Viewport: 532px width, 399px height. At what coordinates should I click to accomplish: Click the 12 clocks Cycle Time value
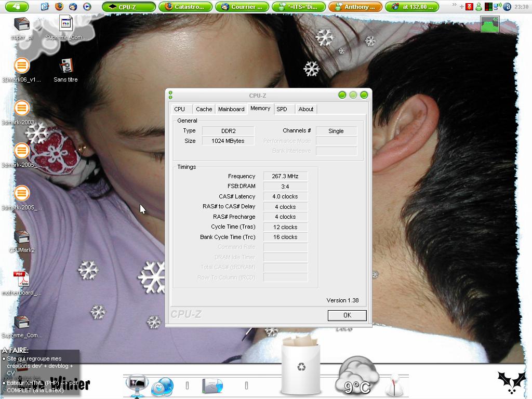click(285, 227)
